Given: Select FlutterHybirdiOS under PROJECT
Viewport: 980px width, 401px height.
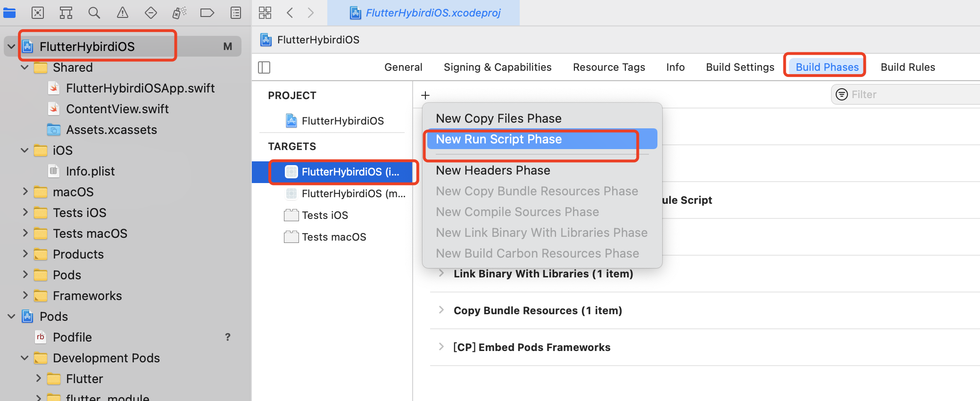Looking at the screenshot, I should 335,121.
